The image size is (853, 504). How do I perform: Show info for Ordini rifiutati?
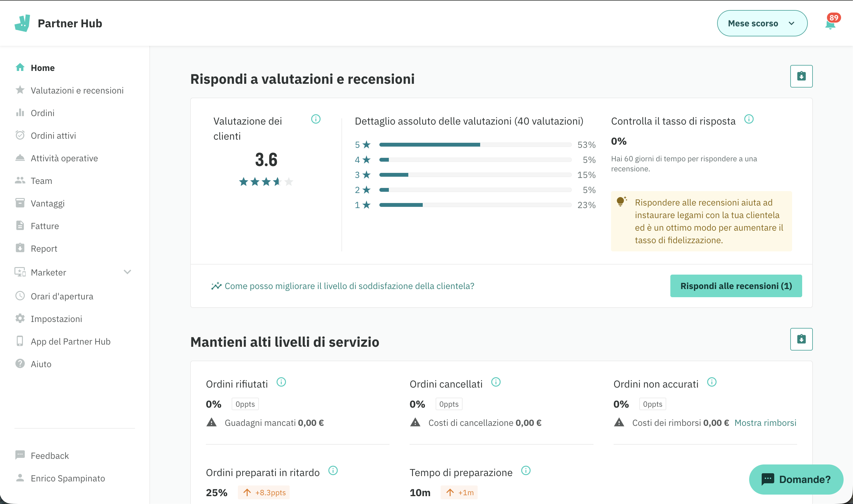(x=281, y=382)
